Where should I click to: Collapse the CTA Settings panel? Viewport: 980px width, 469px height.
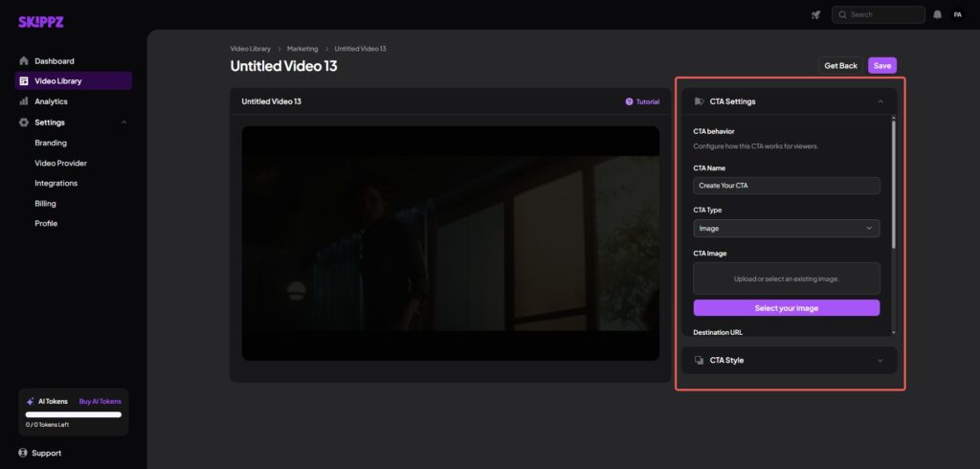coord(879,101)
